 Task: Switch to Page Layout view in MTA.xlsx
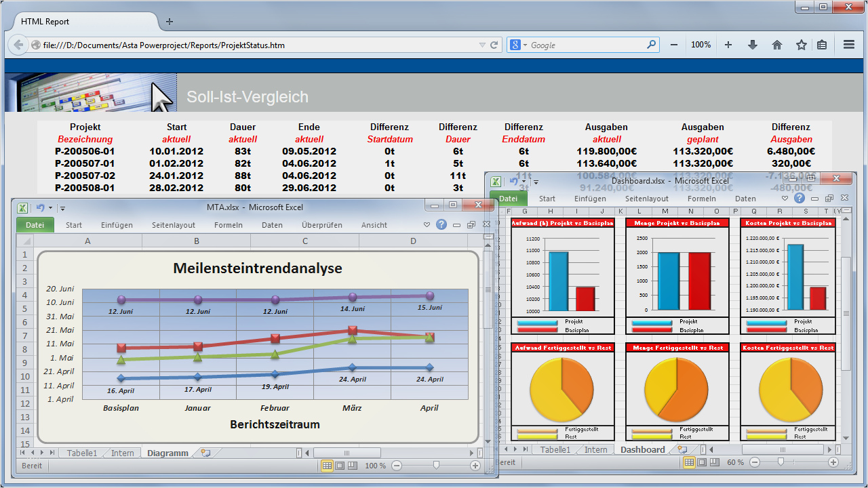pos(340,466)
